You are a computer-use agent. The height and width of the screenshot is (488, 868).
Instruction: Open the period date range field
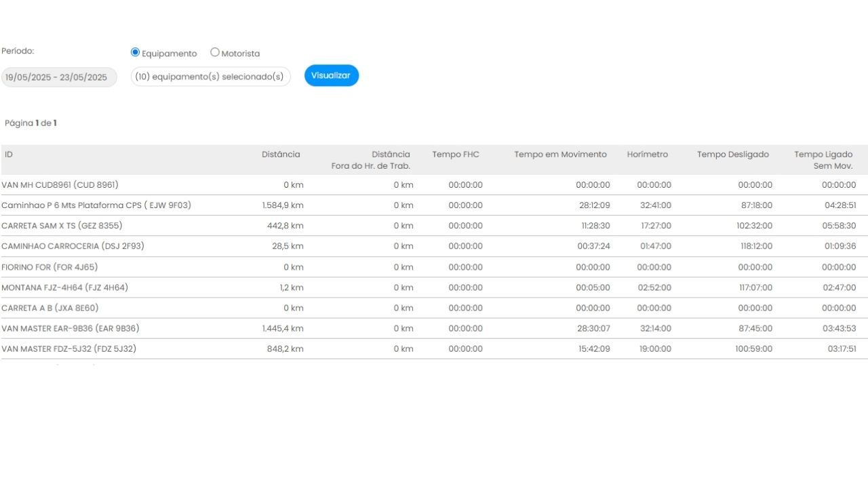[x=59, y=77]
